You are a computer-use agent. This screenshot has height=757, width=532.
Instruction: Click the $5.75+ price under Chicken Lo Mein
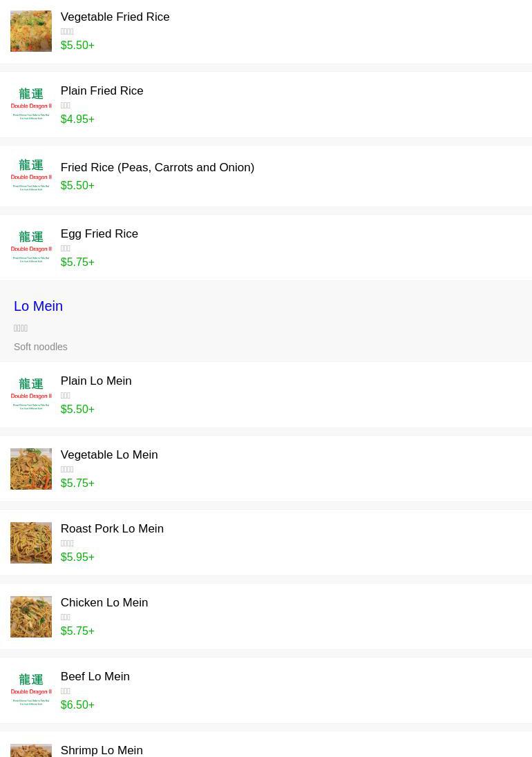[x=77, y=631]
